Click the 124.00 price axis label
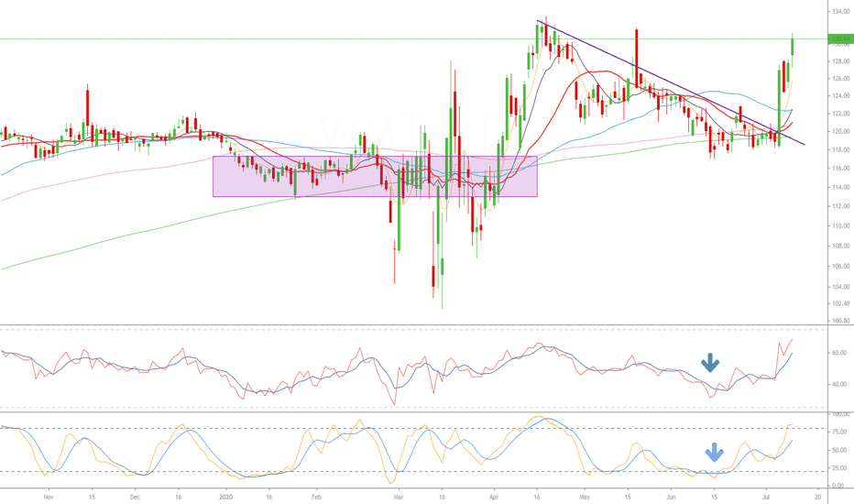 (841, 96)
